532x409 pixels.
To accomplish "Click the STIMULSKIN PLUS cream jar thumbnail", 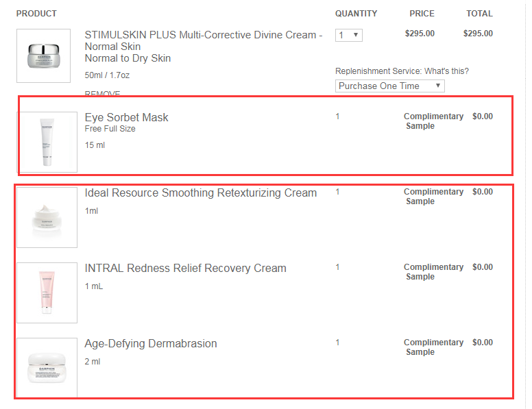I will pyautogui.click(x=43, y=55).
